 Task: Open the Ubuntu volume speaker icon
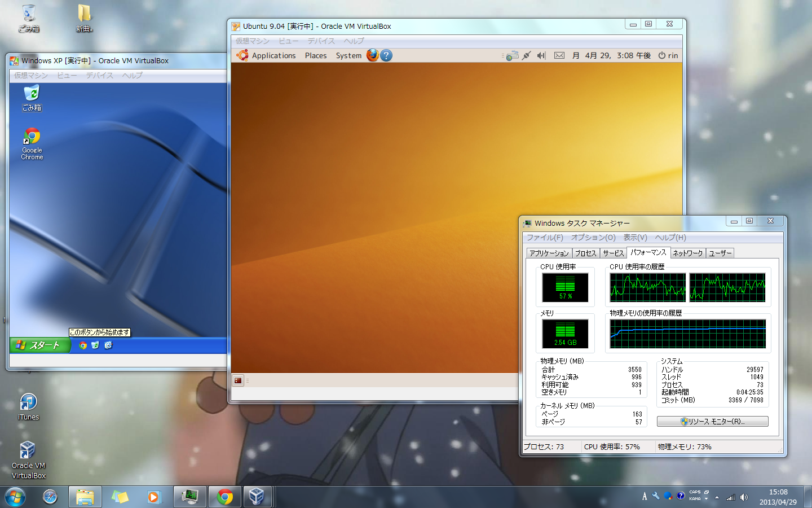coord(541,55)
